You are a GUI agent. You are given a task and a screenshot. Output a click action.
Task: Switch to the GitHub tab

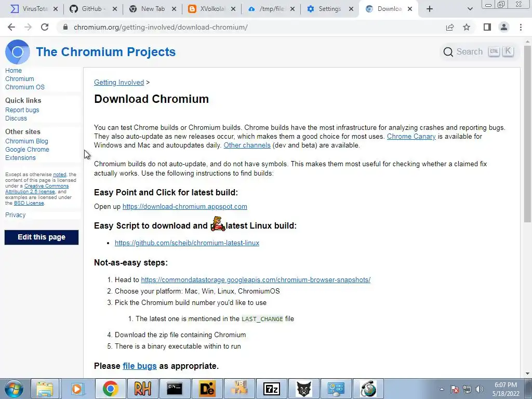tap(91, 9)
